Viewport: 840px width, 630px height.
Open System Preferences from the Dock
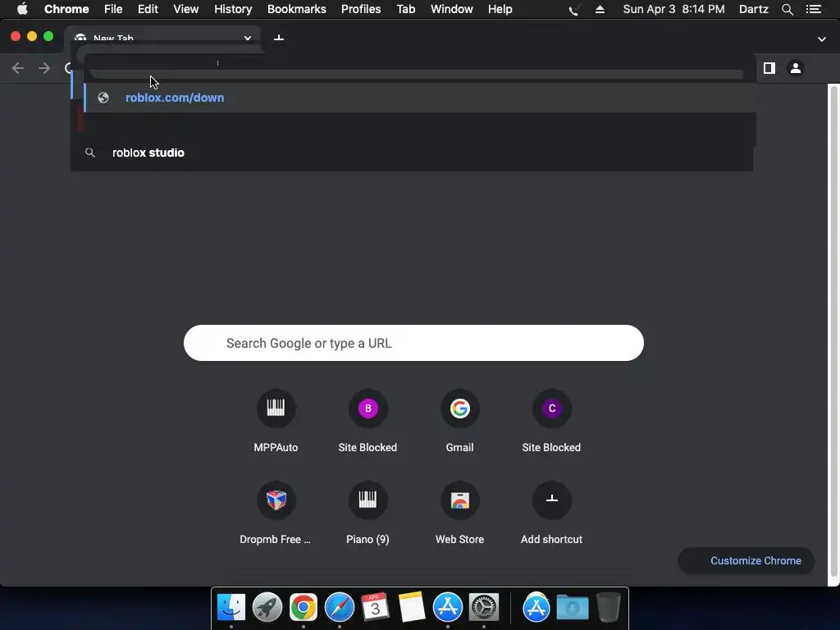tap(484, 608)
